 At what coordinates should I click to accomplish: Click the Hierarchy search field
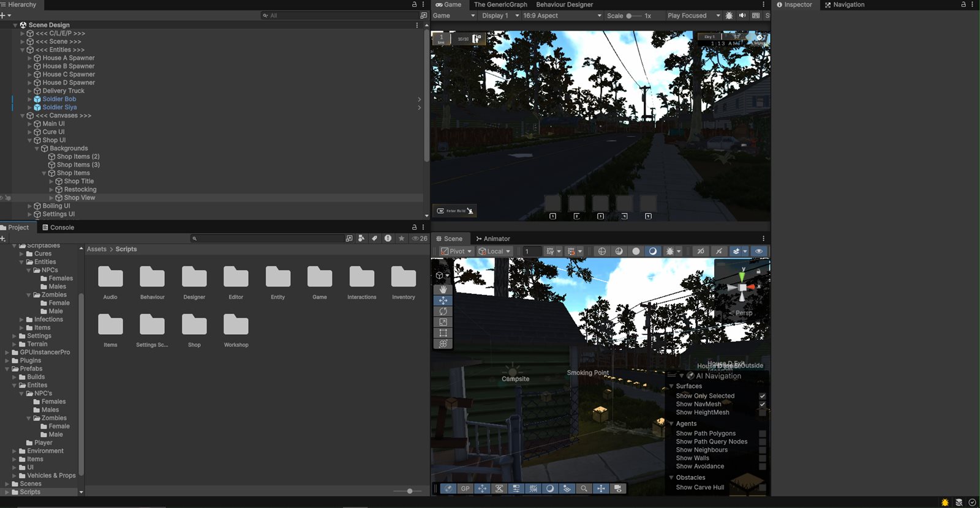[340, 15]
